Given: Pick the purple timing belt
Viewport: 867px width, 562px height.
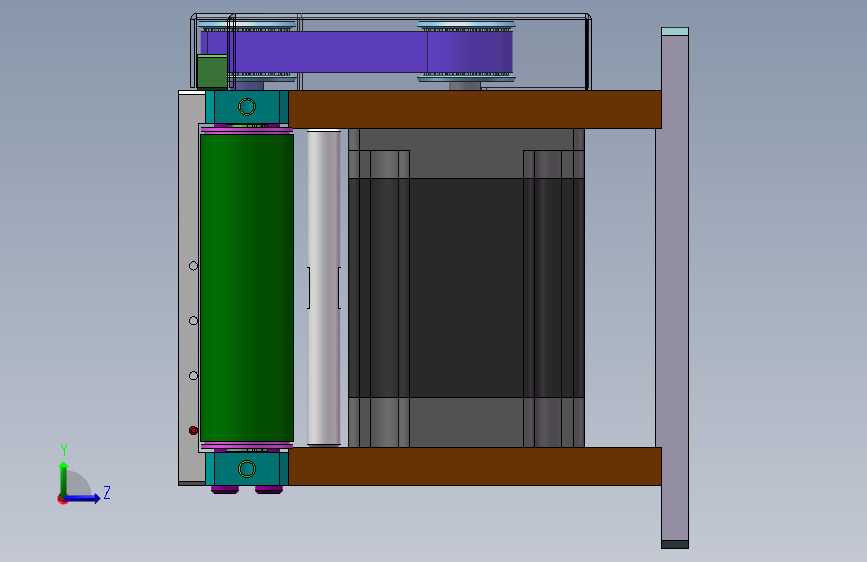Looking at the screenshot, I should 356,51.
